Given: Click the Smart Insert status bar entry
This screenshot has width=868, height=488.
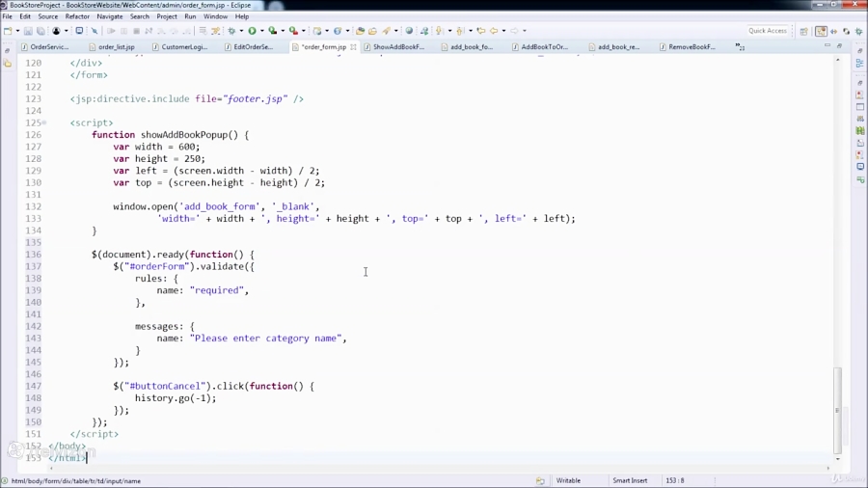Looking at the screenshot, I should tap(630, 481).
